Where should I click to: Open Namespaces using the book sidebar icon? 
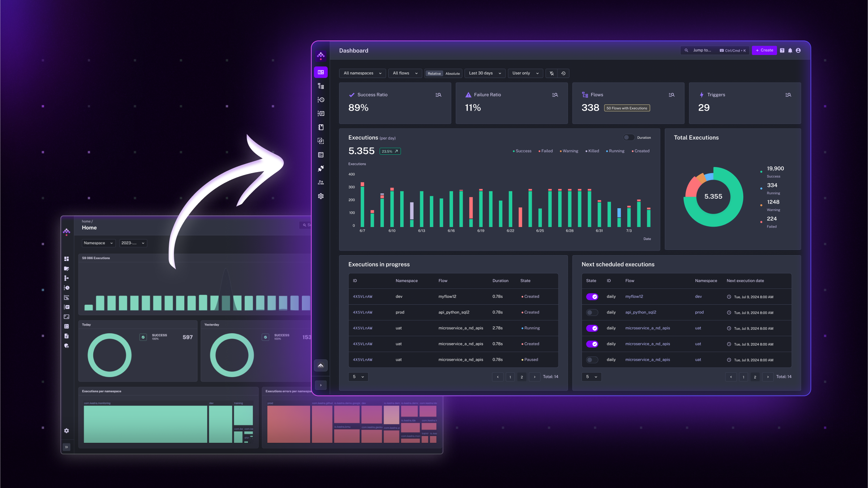[321, 127]
